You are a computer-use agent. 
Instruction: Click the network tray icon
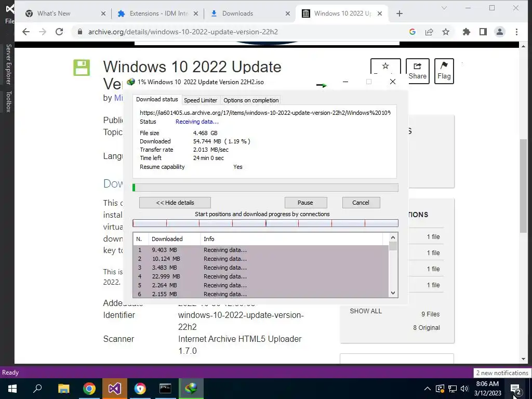(453, 389)
